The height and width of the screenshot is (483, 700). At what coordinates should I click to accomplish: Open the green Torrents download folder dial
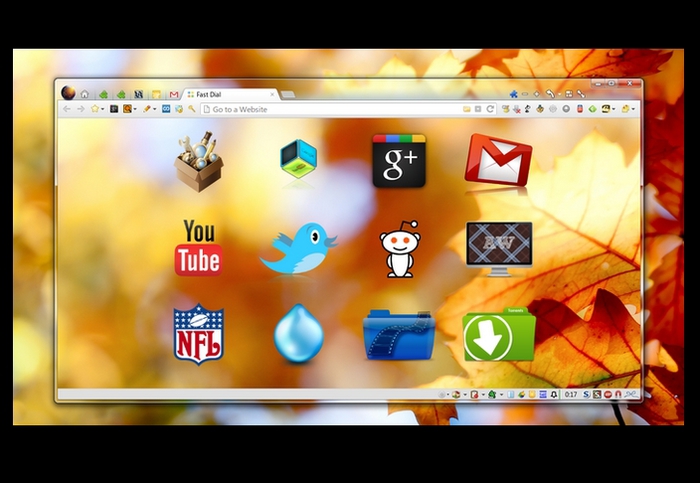click(499, 334)
